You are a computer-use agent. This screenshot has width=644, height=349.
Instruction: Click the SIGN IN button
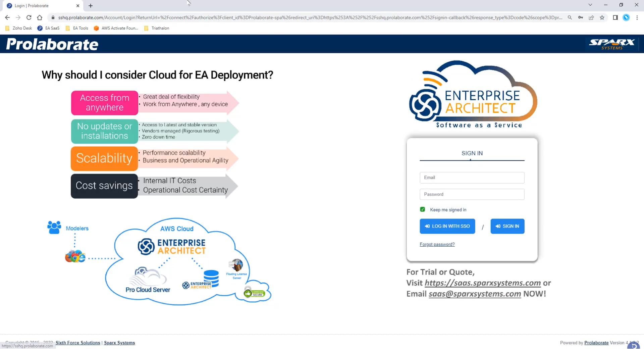pyautogui.click(x=507, y=226)
